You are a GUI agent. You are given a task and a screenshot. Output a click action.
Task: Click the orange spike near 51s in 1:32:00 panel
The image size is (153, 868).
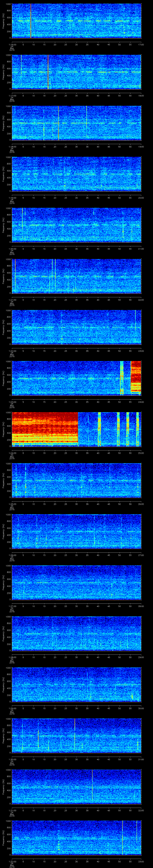[x=122, y=838]
